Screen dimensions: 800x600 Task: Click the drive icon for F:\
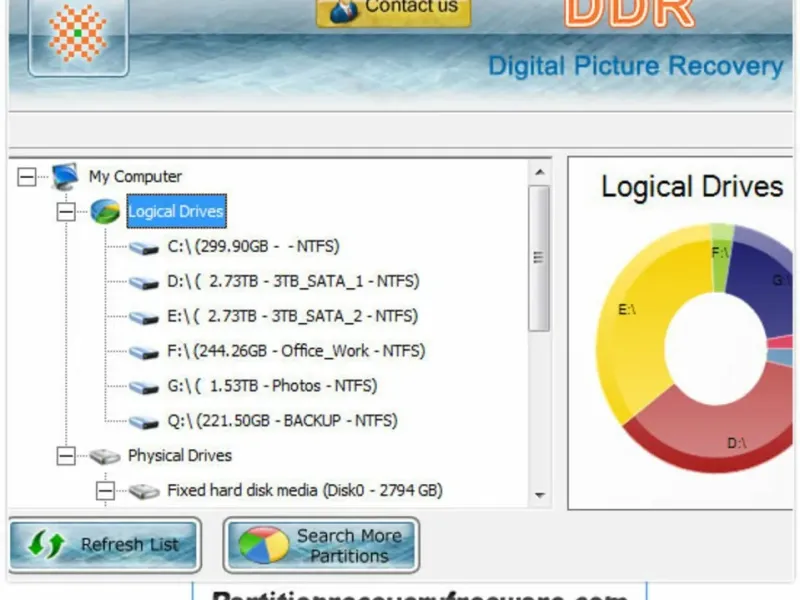(x=144, y=353)
